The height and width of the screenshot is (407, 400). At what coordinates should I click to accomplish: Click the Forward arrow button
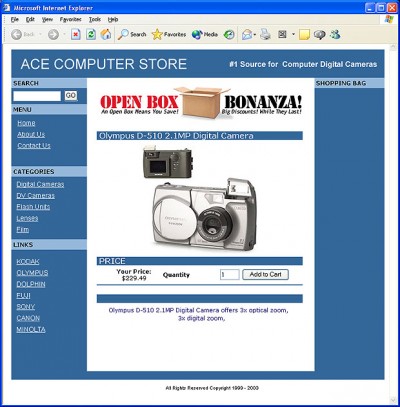pos(53,34)
